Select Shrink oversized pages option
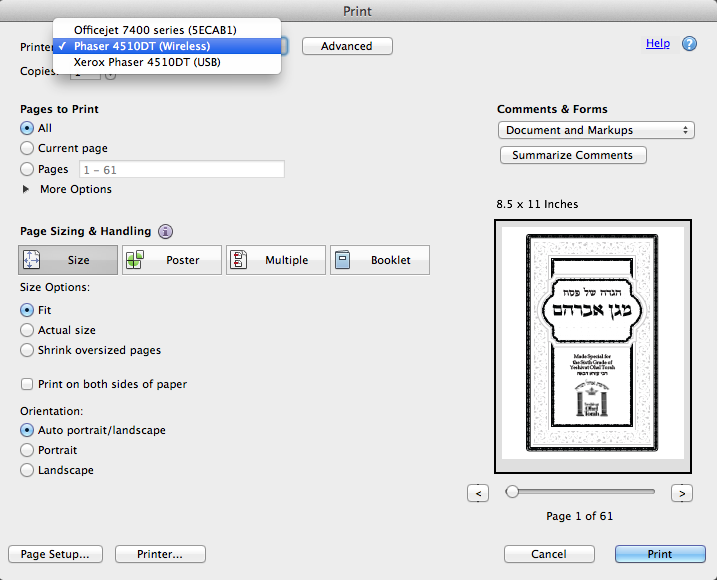This screenshot has width=717, height=580. tap(27, 350)
